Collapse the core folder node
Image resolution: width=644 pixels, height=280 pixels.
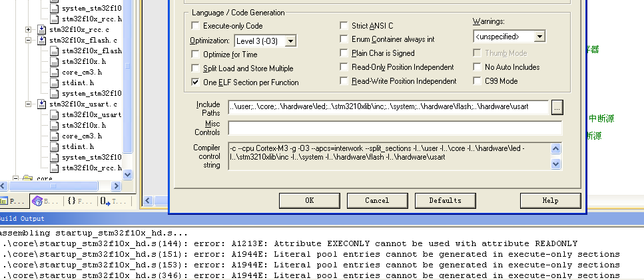tap(15, 179)
